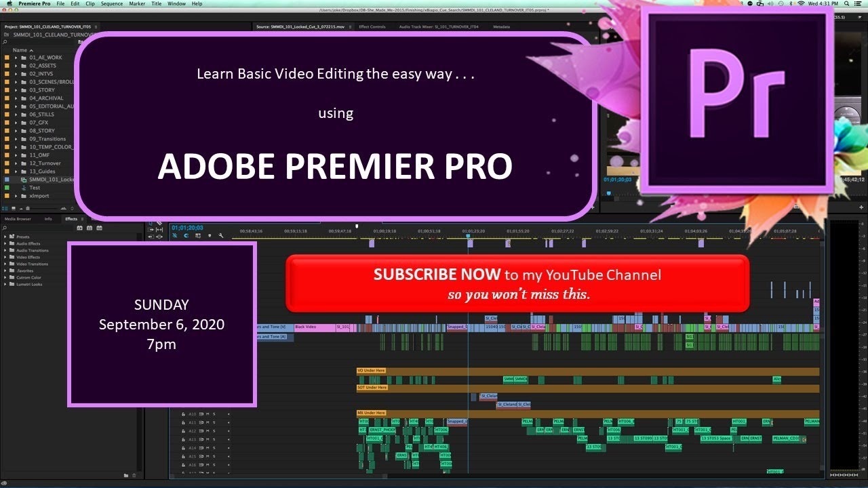Toggle sync lock on track A13

[x=201, y=439]
